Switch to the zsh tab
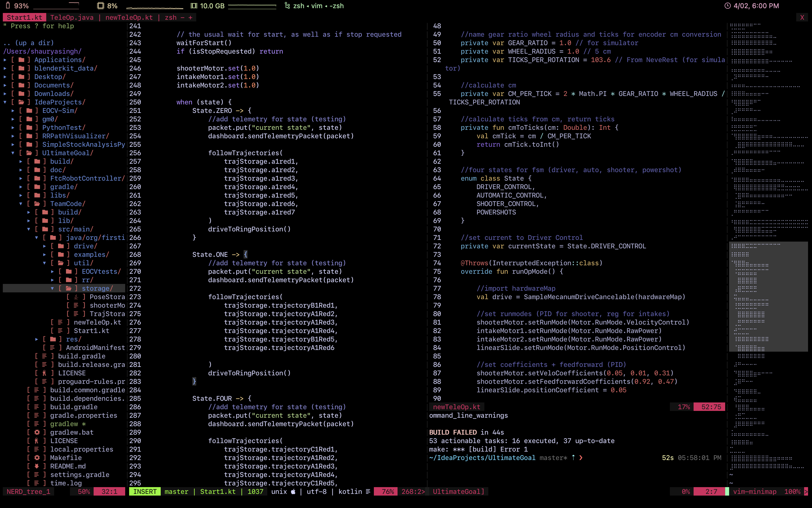This screenshot has width=812, height=508. 171,17
